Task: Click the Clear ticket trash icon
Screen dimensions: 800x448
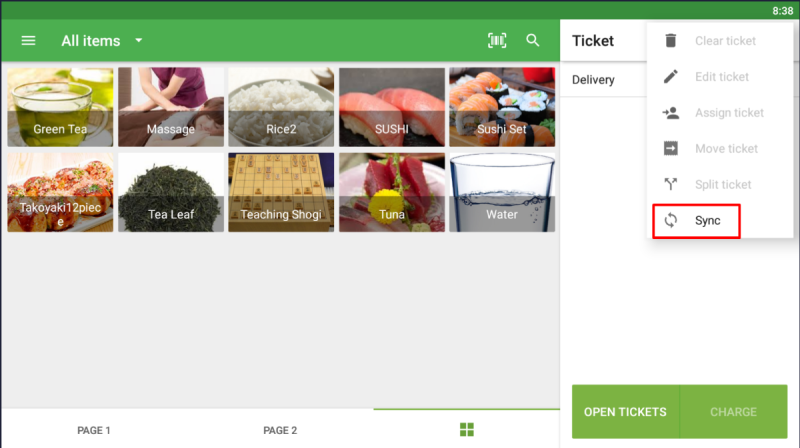Action: click(x=671, y=41)
